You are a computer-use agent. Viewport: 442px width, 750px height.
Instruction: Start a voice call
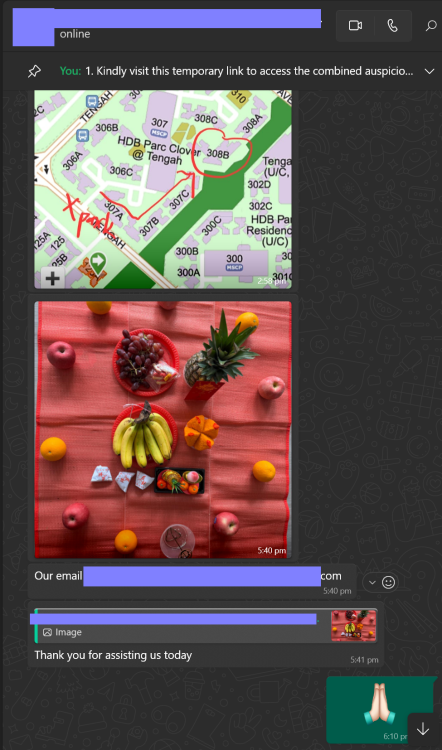coord(392,26)
